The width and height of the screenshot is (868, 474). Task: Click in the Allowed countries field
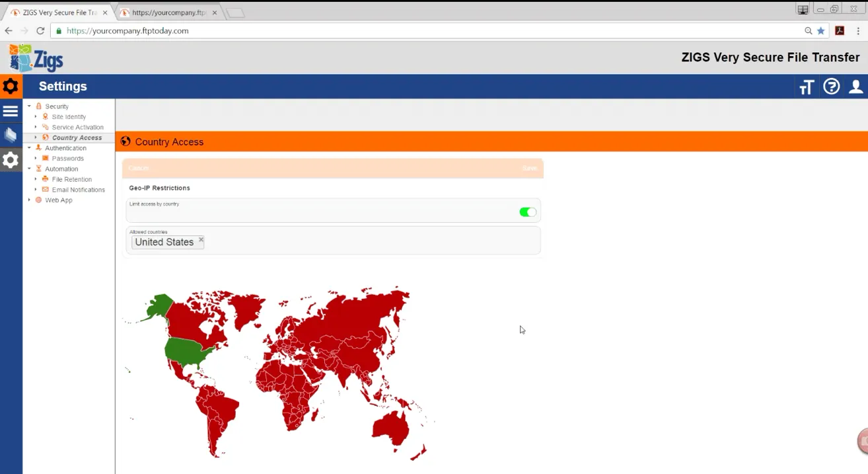coord(370,243)
